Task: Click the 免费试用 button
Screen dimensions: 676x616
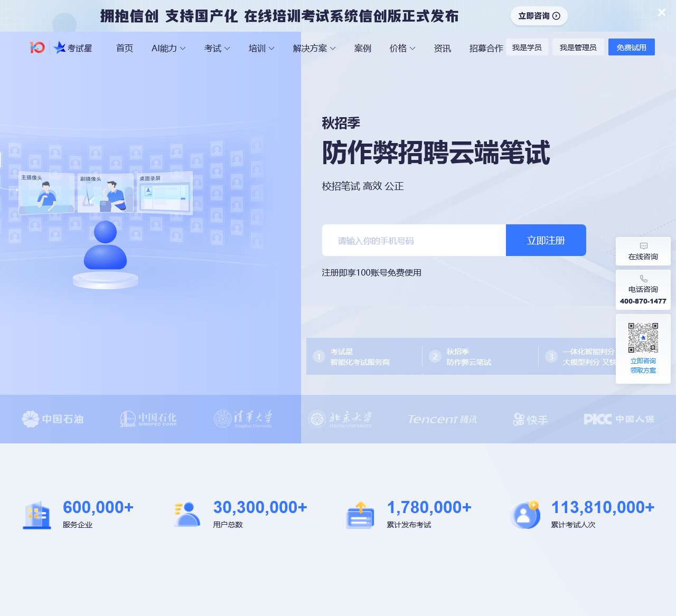Action: (631, 48)
